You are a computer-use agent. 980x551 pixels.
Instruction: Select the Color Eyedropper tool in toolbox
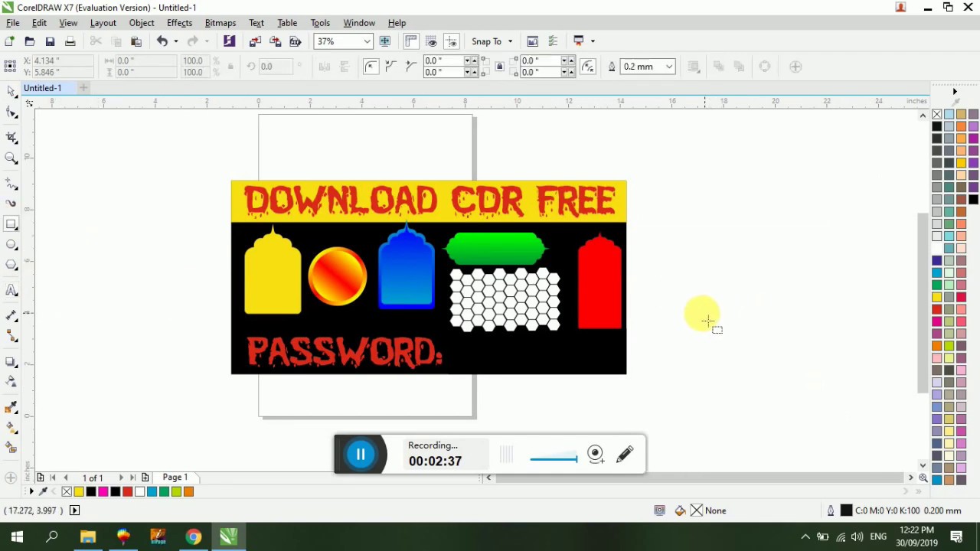[11, 407]
